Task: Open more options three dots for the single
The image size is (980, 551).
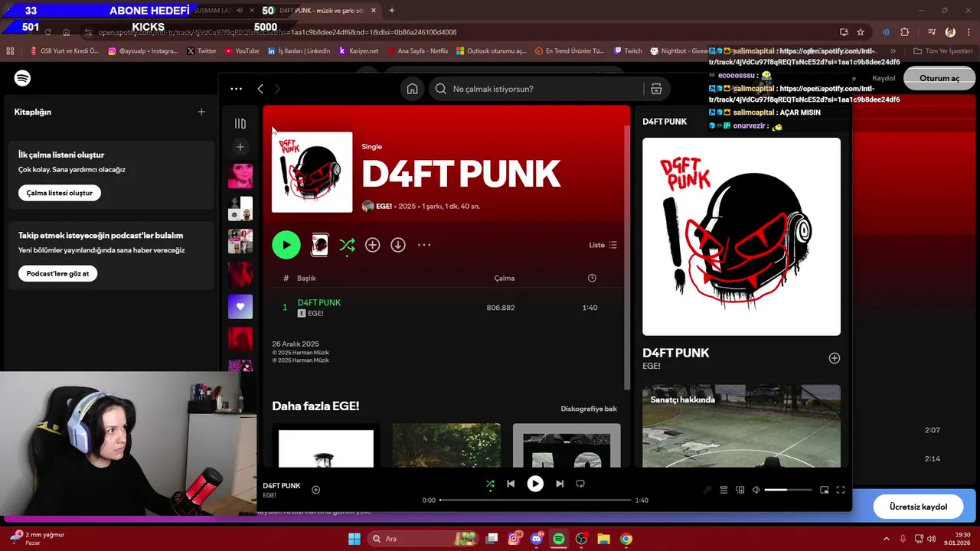Action: pyautogui.click(x=424, y=245)
